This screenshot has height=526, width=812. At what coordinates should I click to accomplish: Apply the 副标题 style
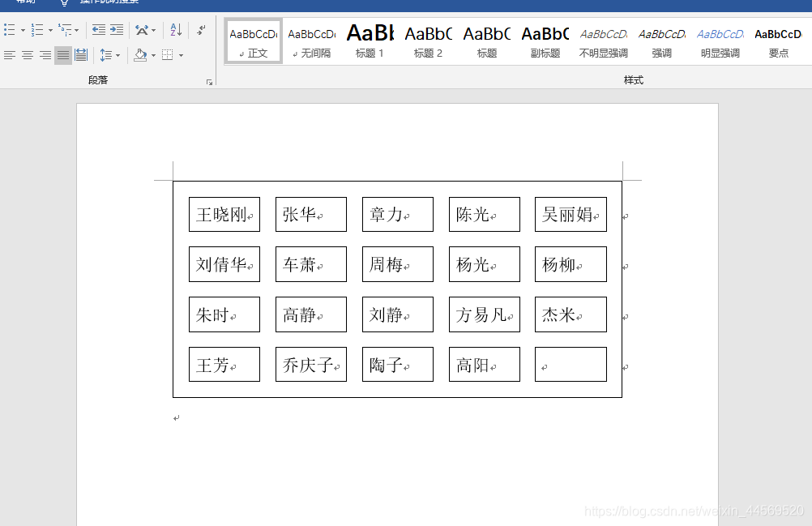click(545, 42)
